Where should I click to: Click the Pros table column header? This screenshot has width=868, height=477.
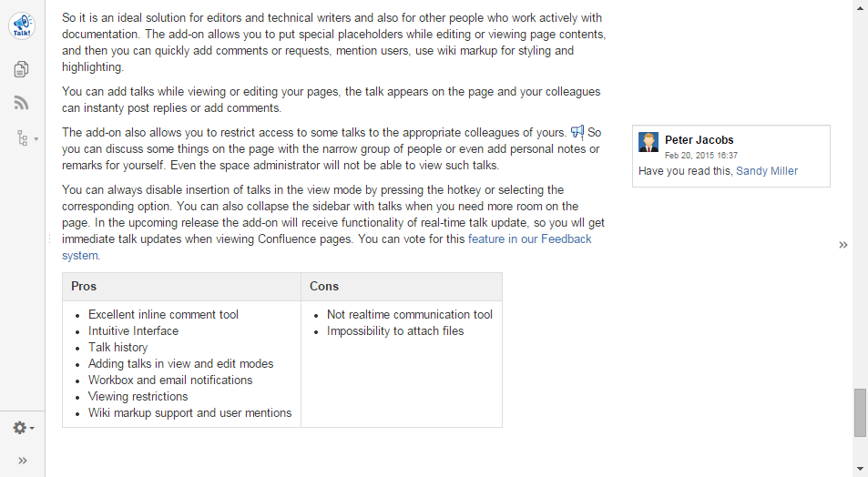(84, 286)
